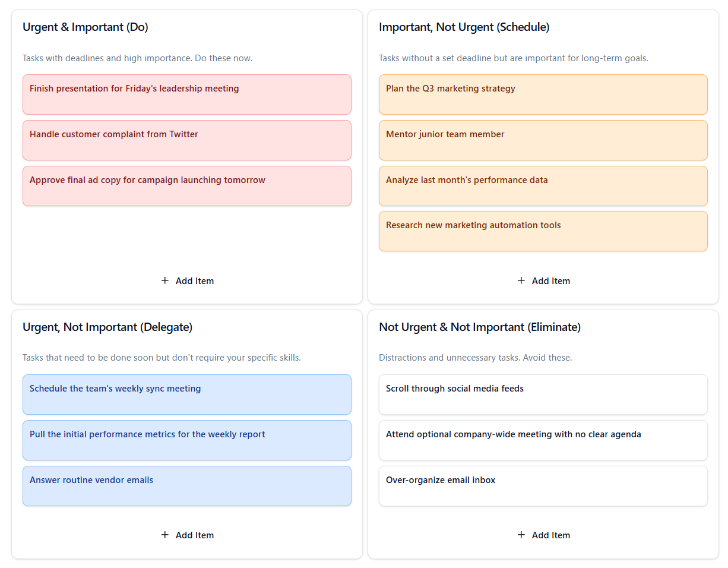The width and height of the screenshot is (728, 568).
Task: Click the Pull initial performance metrics task
Action: [186, 440]
